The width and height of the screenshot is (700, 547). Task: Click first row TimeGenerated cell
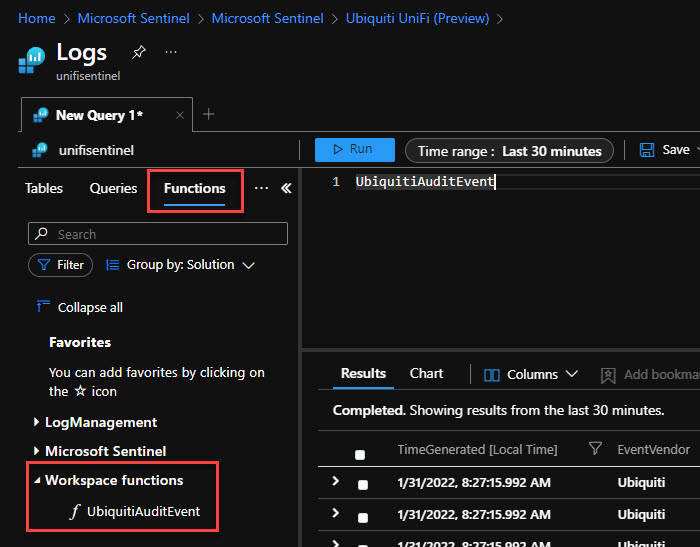(x=474, y=482)
